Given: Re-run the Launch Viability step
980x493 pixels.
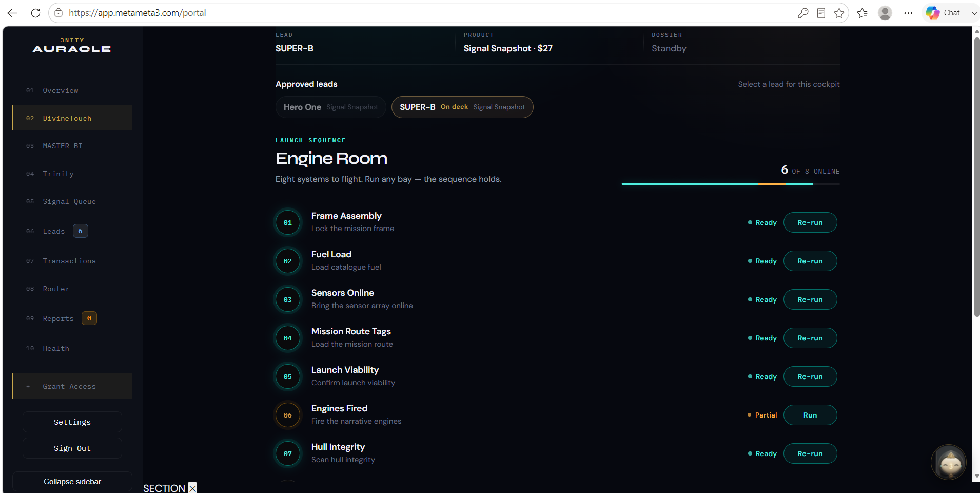Looking at the screenshot, I should [x=810, y=376].
